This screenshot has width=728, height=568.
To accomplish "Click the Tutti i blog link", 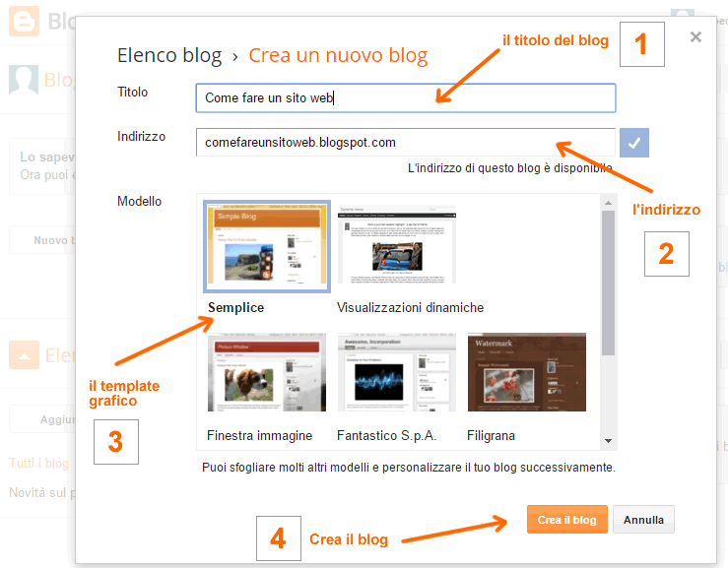I will tap(39, 463).
